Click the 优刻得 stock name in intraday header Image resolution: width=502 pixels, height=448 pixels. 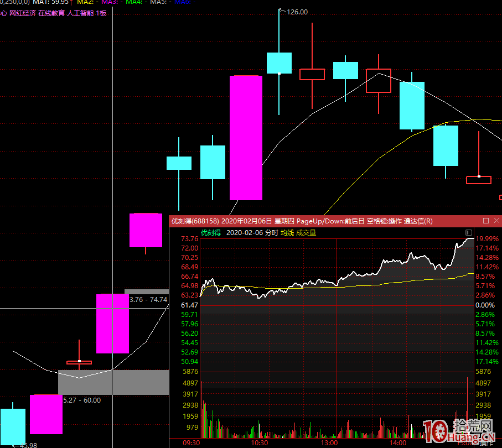click(x=211, y=233)
